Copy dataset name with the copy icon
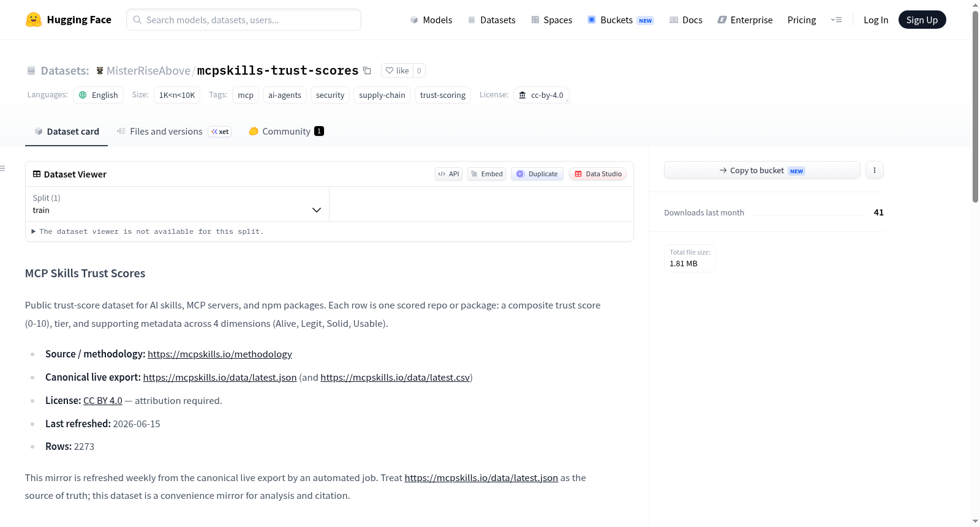 click(x=367, y=70)
